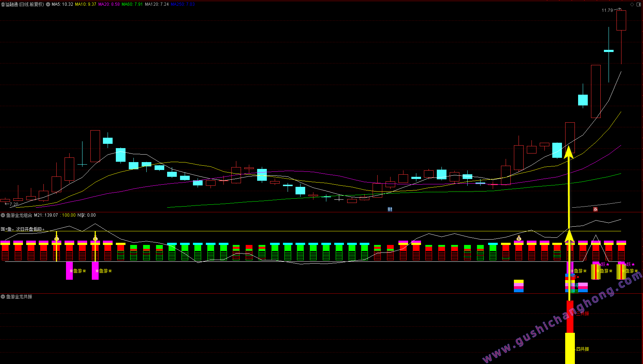Click the rightmost money bag marker icon
This screenshot has height=364, width=643.
[x=519, y=238]
